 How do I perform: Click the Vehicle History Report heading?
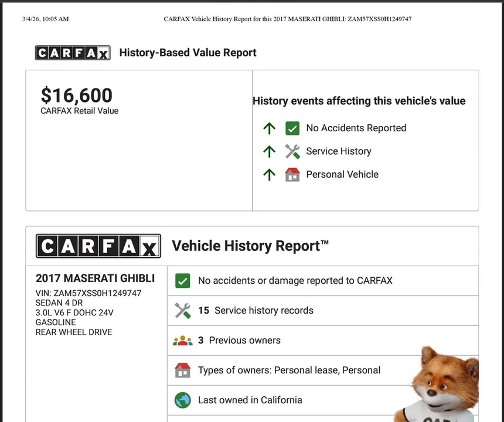tap(250, 246)
